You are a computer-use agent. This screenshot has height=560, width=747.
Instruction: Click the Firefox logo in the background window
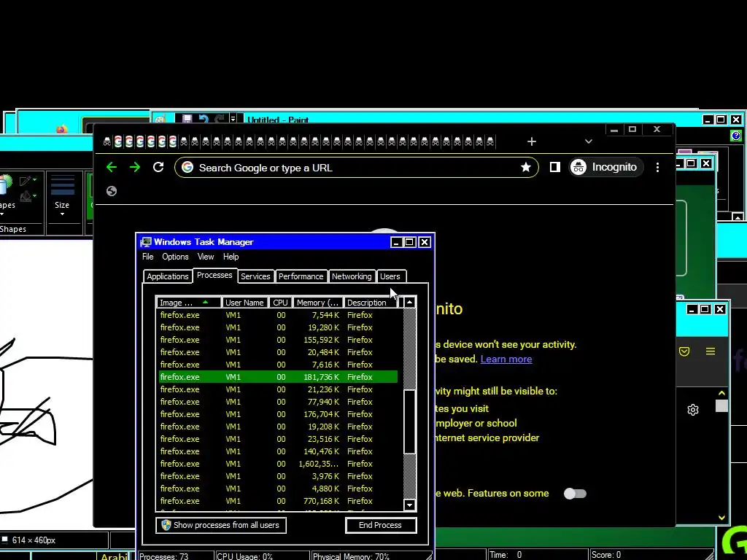pos(61,129)
